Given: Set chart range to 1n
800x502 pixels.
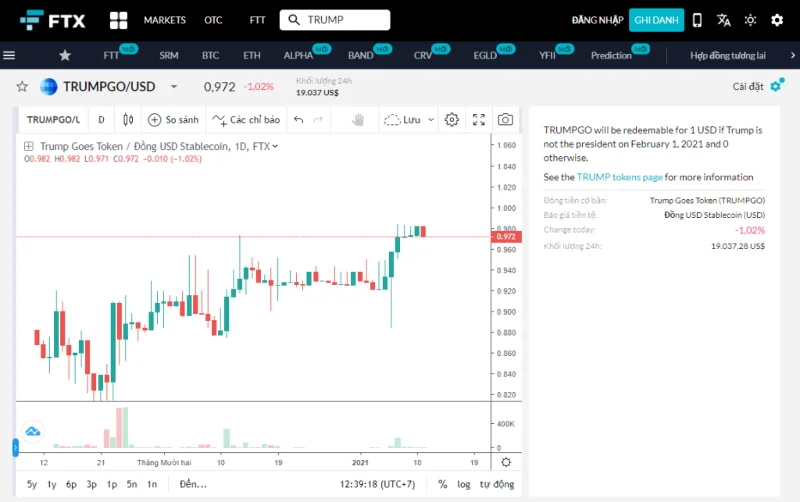Looking at the screenshot, I should point(152,484).
